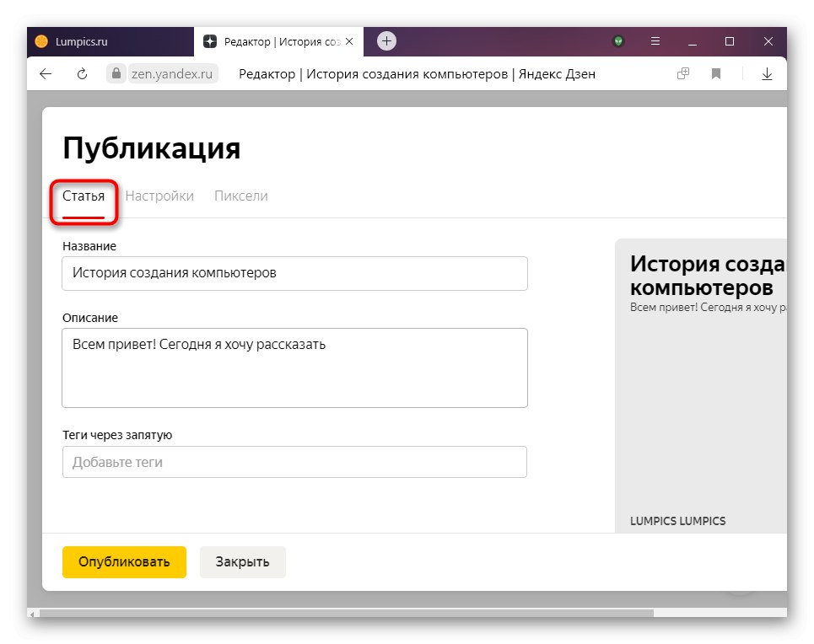The image size is (814, 644).
Task: Click the add-to-collections icon in the toolbar
Action: (682, 73)
